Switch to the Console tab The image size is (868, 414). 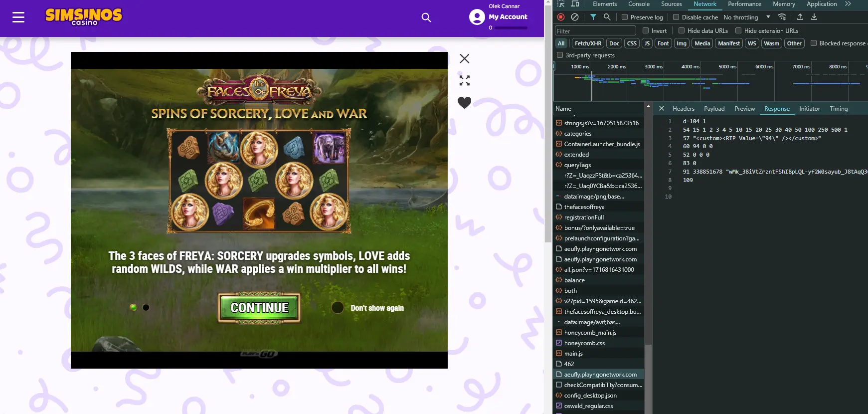click(x=639, y=4)
